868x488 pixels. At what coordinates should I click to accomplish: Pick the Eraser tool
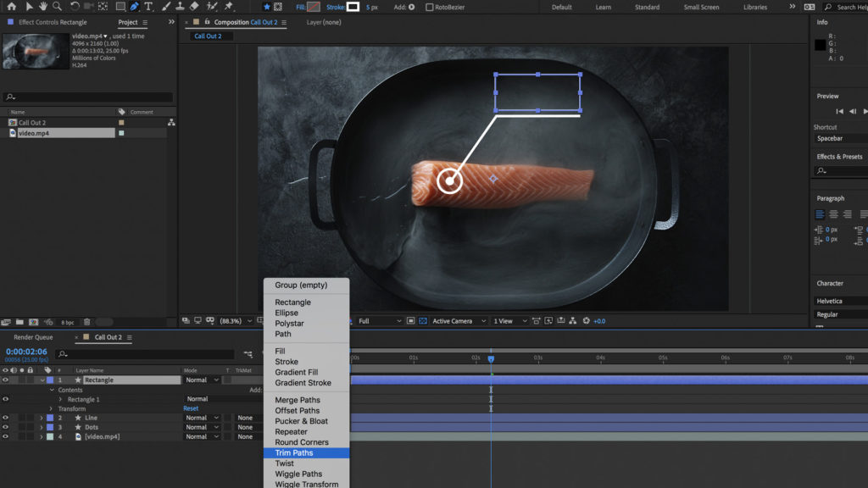point(193,7)
